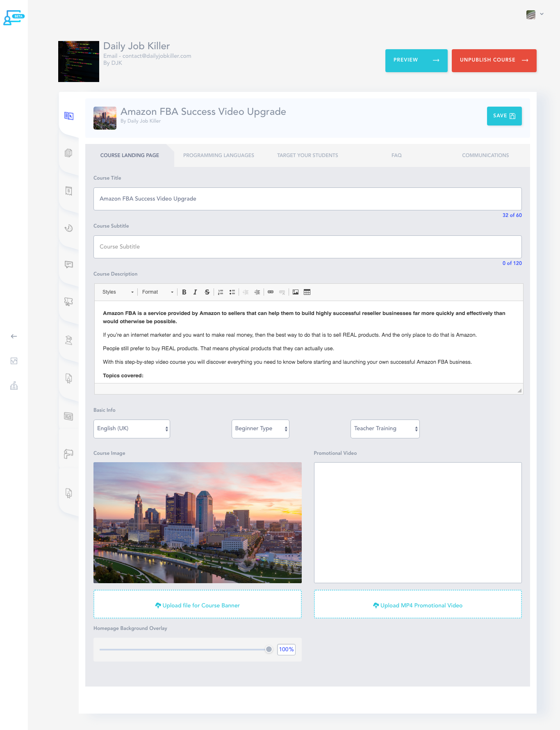Open the clock history sidebar icon
This screenshot has height=730, width=560.
point(69,228)
